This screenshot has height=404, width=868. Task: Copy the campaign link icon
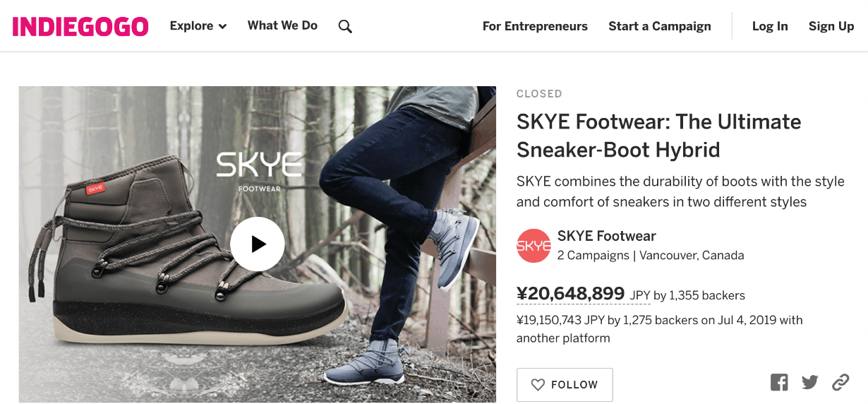pos(840,383)
